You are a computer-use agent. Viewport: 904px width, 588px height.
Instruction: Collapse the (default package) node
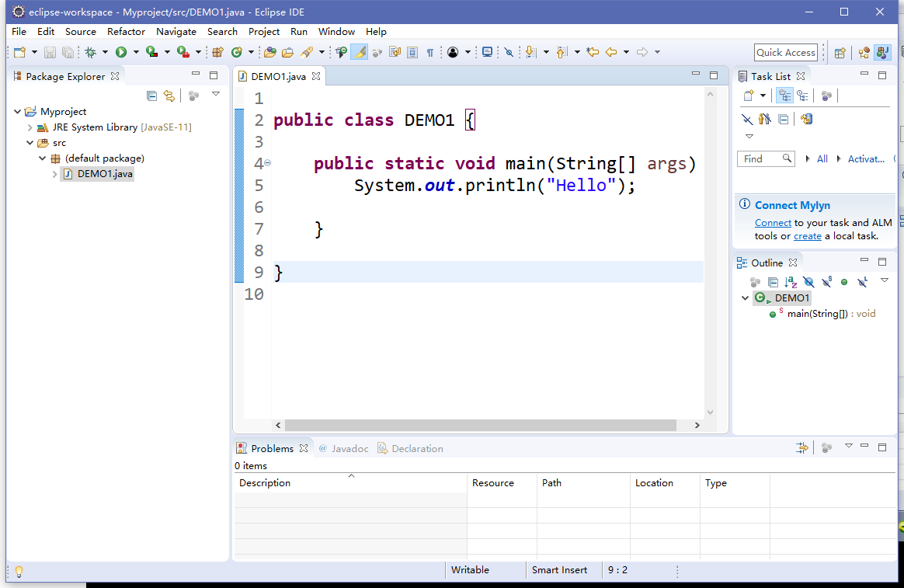pyautogui.click(x=43, y=158)
